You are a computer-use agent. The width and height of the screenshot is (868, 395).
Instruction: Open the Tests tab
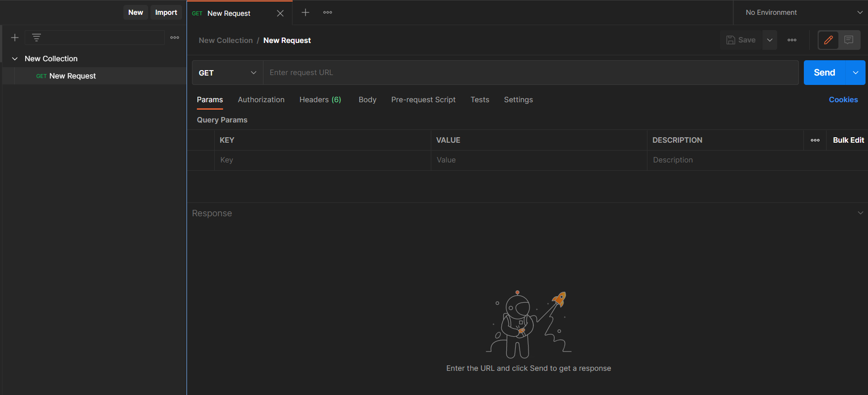coord(480,100)
